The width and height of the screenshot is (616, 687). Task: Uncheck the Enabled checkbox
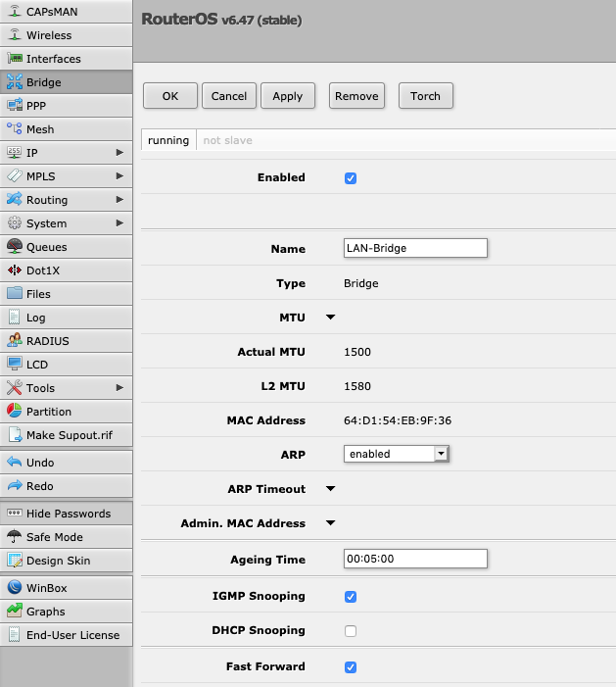click(x=351, y=178)
